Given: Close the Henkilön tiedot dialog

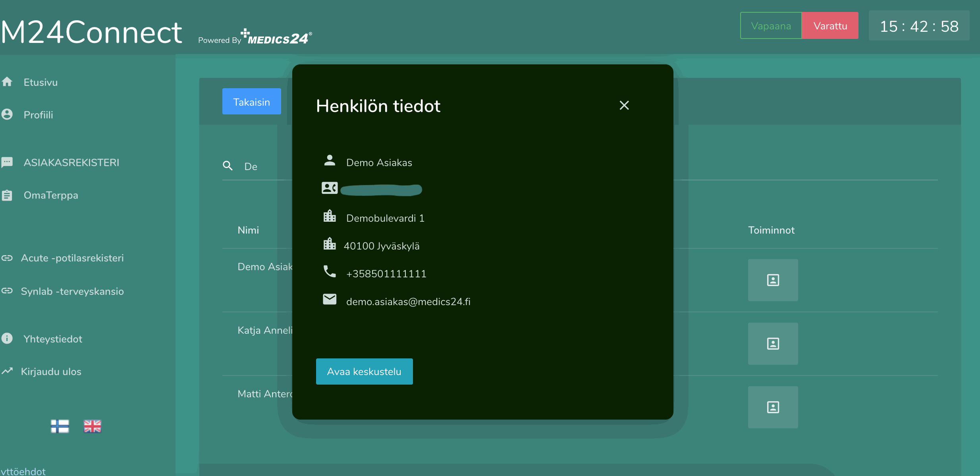Looking at the screenshot, I should (624, 105).
